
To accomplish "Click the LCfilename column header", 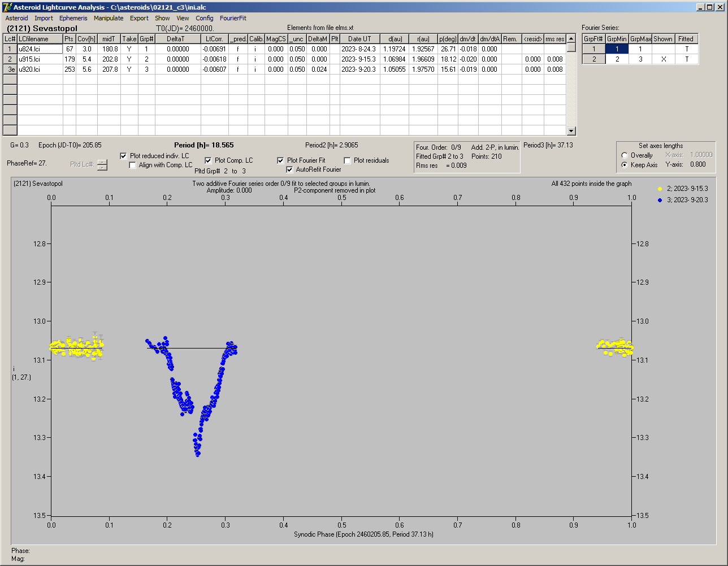I will [40, 39].
